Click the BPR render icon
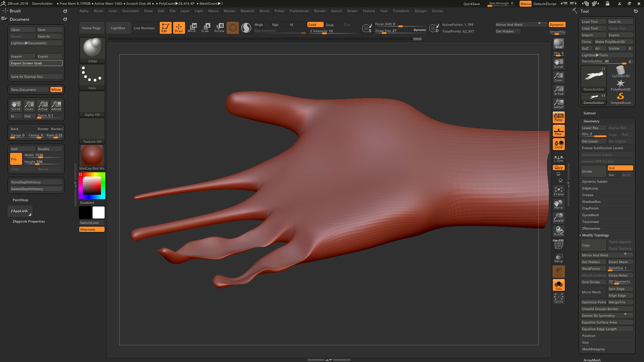The height and width of the screenshot is (362, 644). click(x=558, y=44)
